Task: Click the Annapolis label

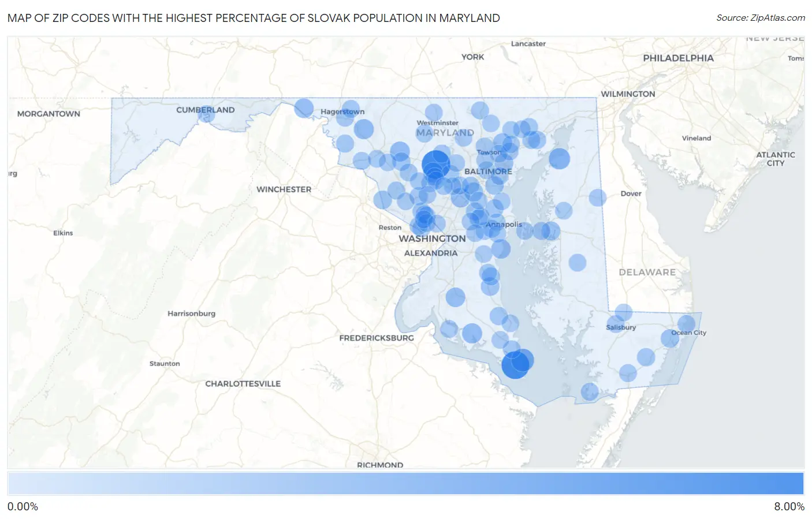Action: (504, 225)
